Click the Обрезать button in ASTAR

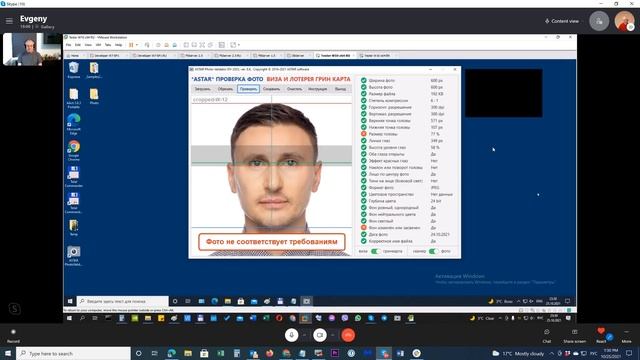(225, 89)
